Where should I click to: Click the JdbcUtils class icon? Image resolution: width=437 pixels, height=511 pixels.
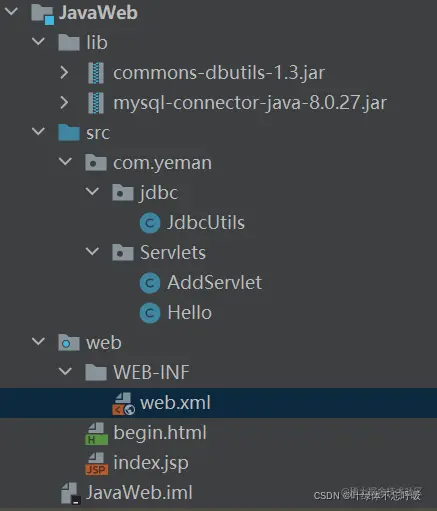pyautogui.click(x=150, y=223)
